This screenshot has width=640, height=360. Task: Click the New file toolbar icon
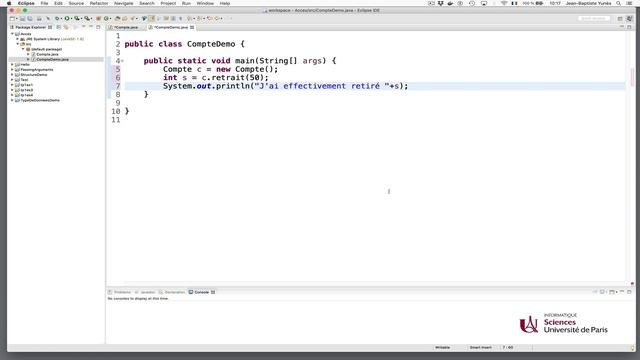[x=12, y=18]
